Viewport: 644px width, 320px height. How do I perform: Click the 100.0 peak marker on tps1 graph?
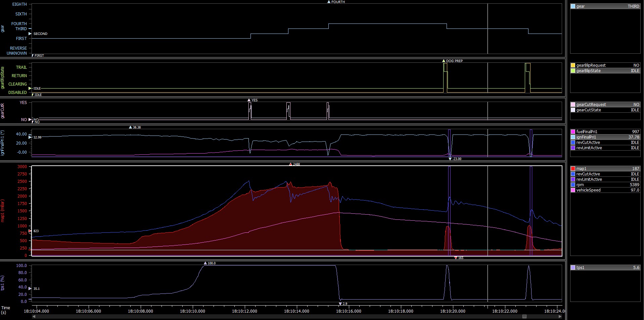(205, 263)
